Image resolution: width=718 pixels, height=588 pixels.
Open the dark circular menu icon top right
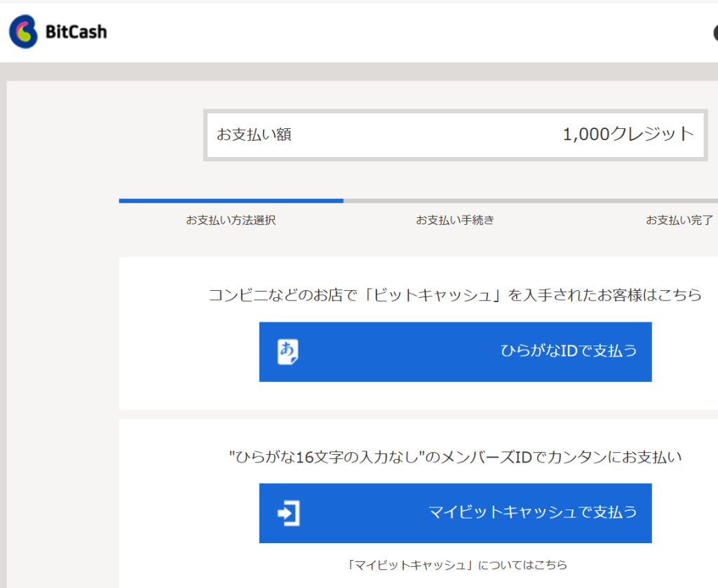pyautogui.click(x=714, y=32)
